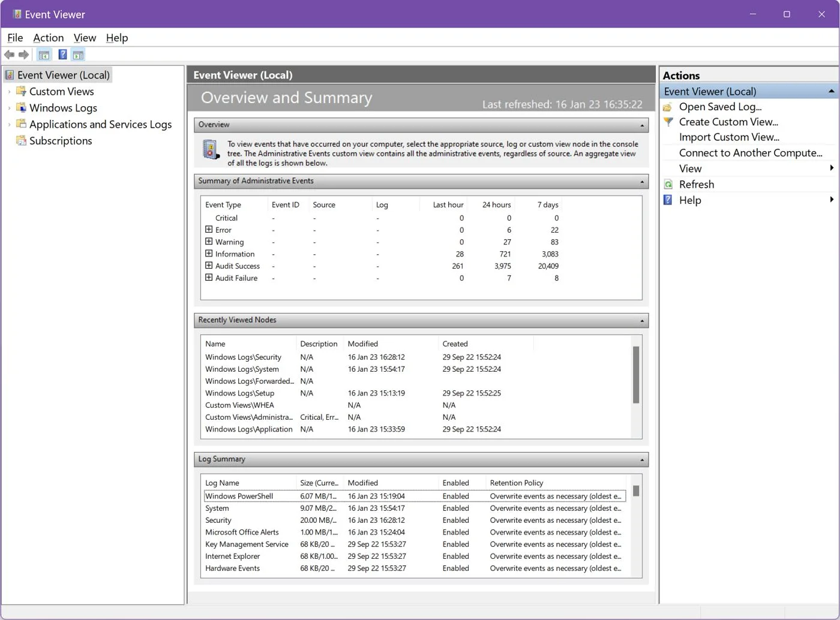Open the File menu
This screenshot has height=620, width=840.
[x=15, y=38]
